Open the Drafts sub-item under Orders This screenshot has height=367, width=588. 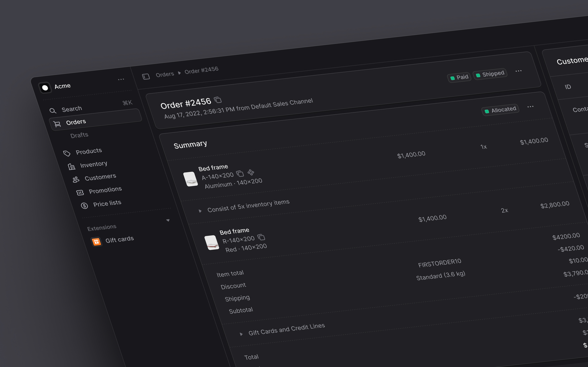79,135
